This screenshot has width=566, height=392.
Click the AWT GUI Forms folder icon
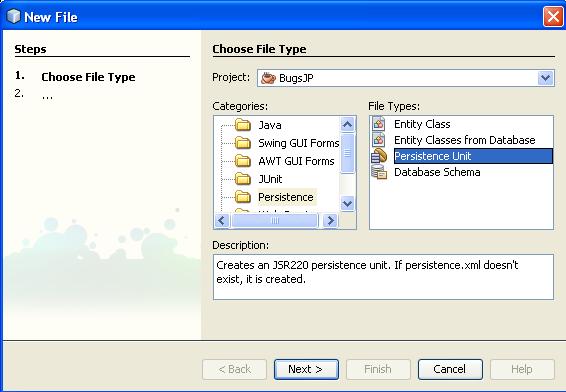point(243,161)
